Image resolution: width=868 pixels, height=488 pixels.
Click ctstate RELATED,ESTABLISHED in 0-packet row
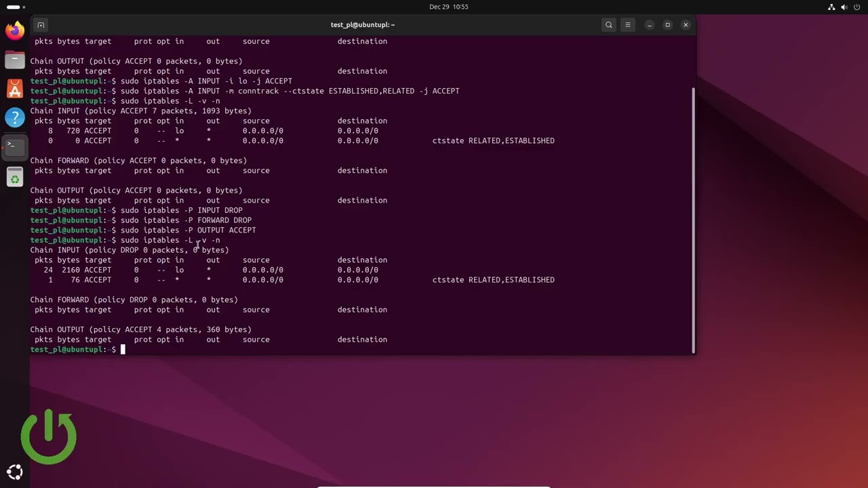[x=494, y=141]
